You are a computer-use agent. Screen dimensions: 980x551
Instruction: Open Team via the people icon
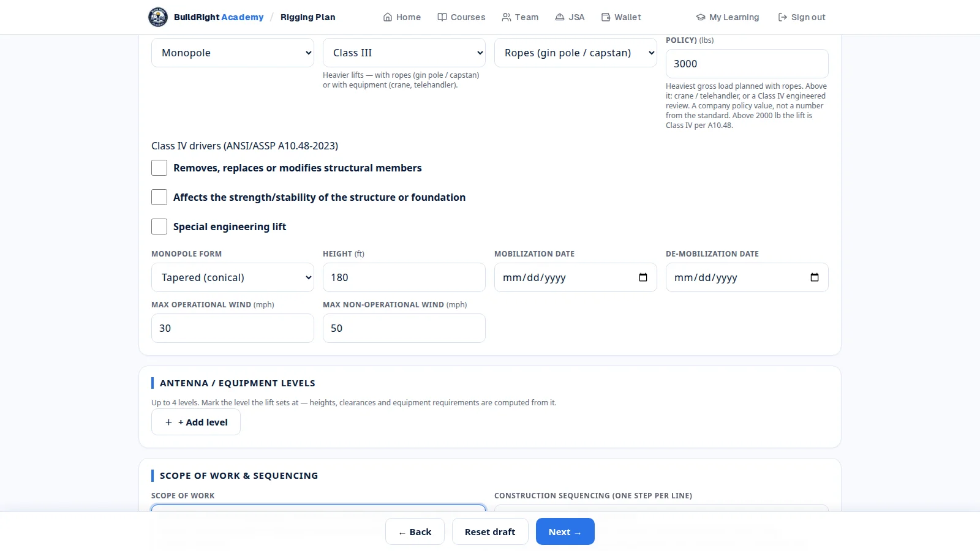(507, 17)
